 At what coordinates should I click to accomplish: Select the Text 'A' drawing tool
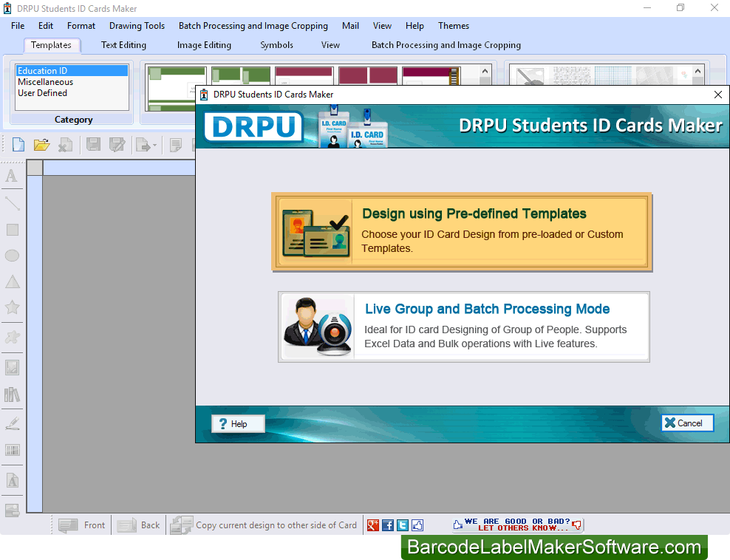(12, 176)
